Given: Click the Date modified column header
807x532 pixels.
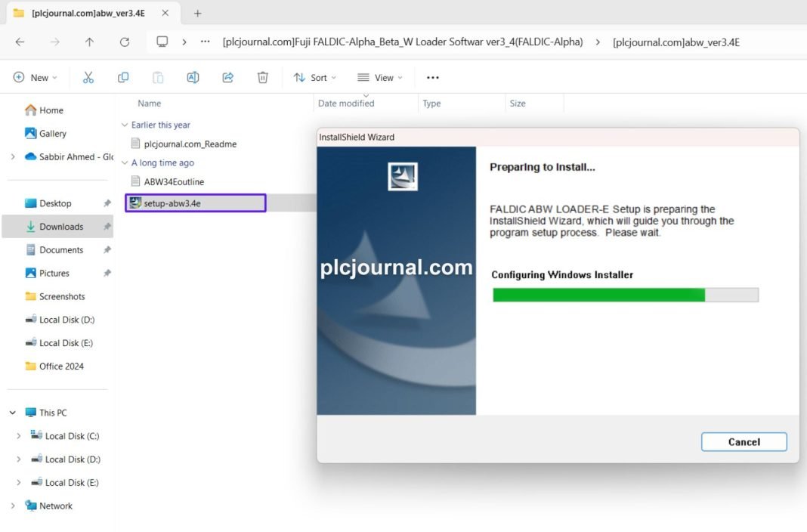Looking at the screenshot, I should pos(346,104).
